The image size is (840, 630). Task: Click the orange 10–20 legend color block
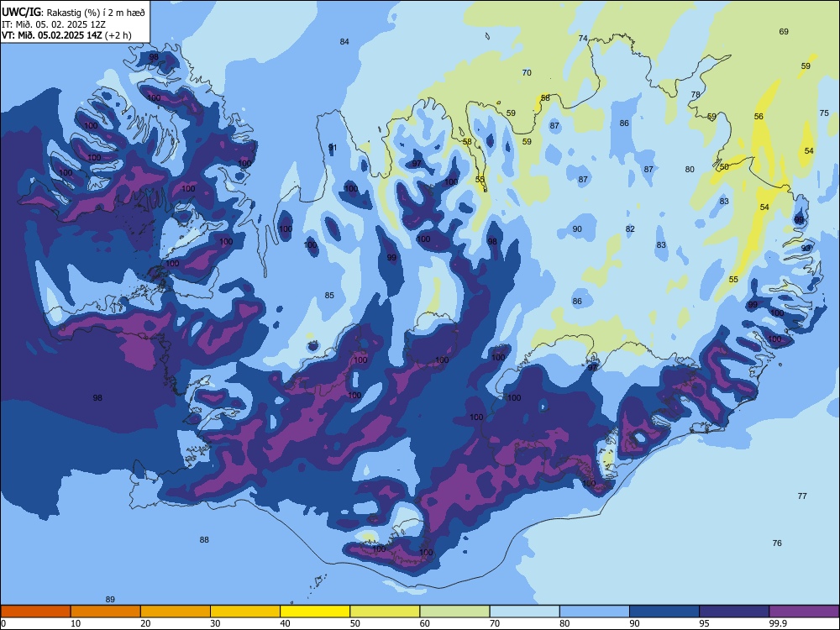coord(106,612)
